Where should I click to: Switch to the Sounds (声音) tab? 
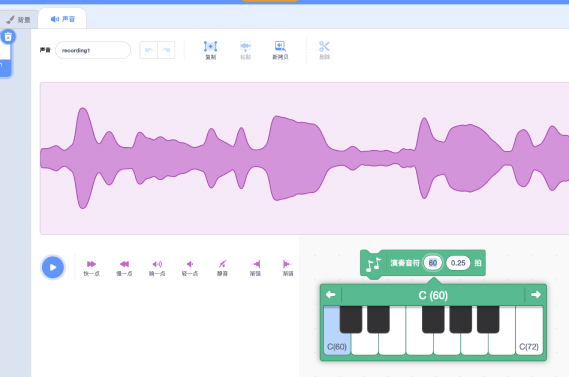[62, 19]
